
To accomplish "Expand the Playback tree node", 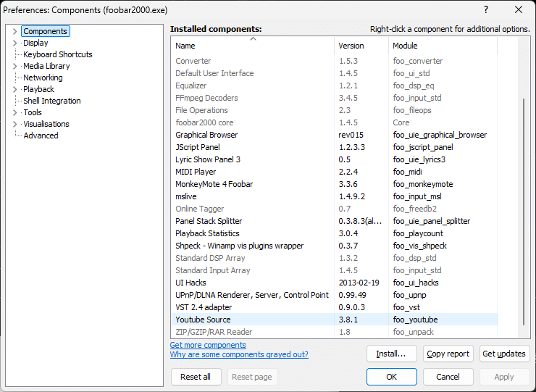I will [x=14, y=89].
